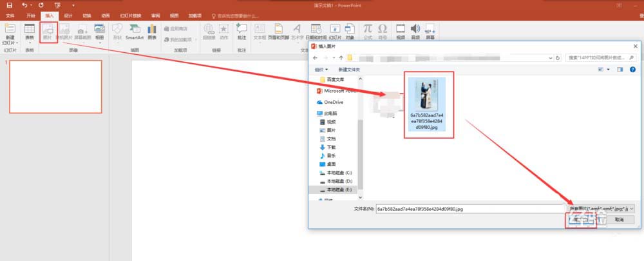Click the 新建幻灯片 new slide icon
Screen dimensions: 644x261
coord(10,29)
